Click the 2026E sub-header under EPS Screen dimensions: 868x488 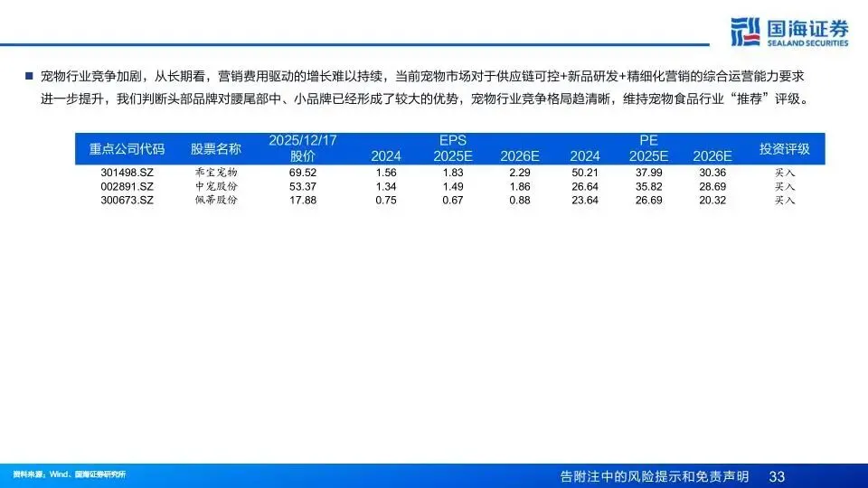click(520, 156)
